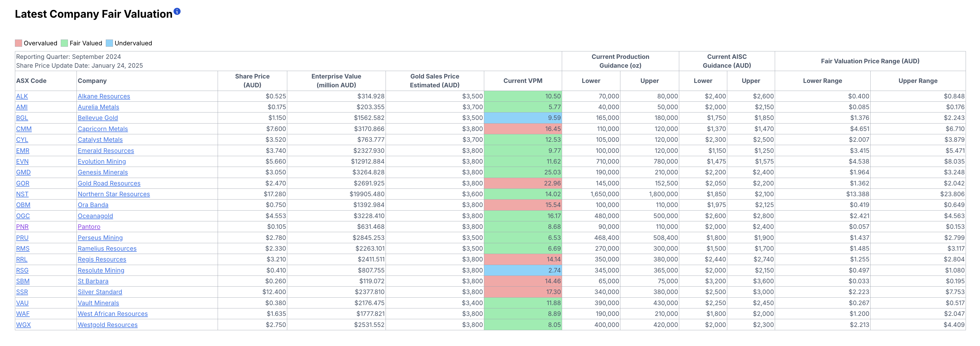Click the Fair Valued green legend swatch

(x=64, y=43)
